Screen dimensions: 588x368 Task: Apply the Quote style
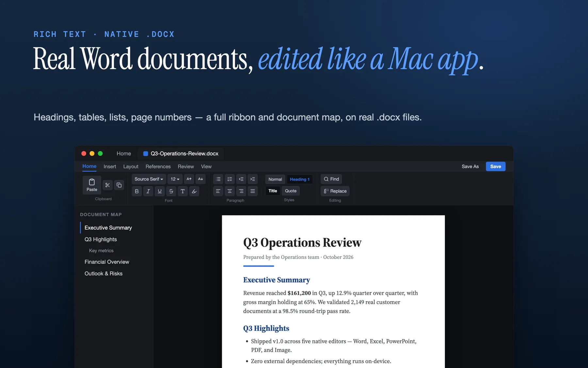(x=291, y=191)
